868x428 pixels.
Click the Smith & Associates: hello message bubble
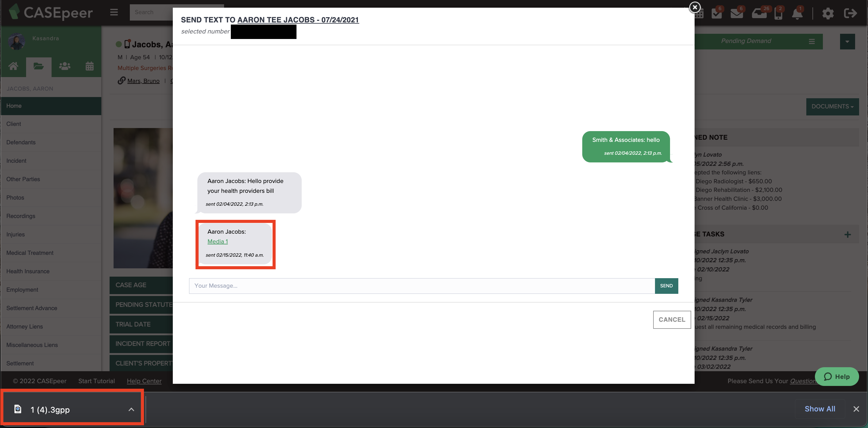tap(626, 146)
